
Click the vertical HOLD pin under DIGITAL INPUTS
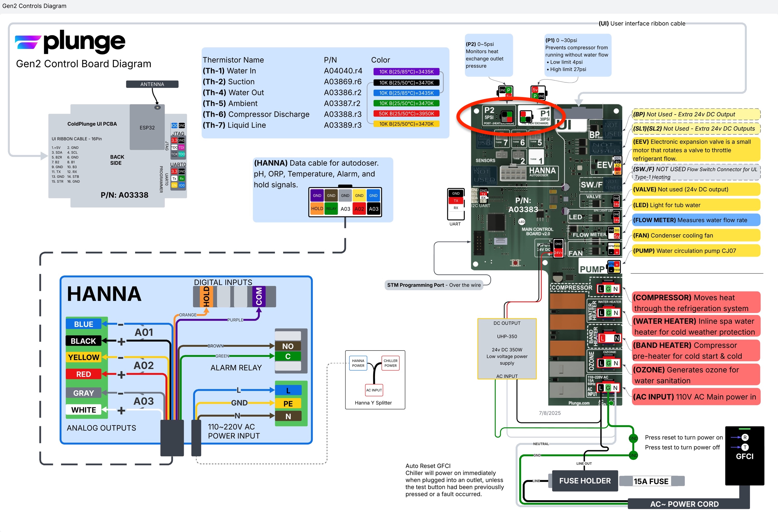(206, 296)
